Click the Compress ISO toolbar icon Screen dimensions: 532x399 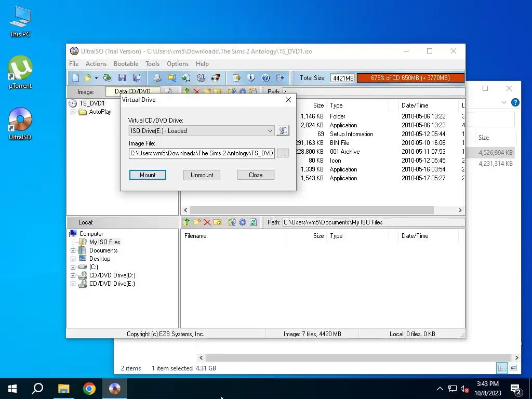click(x=172, y=78)
